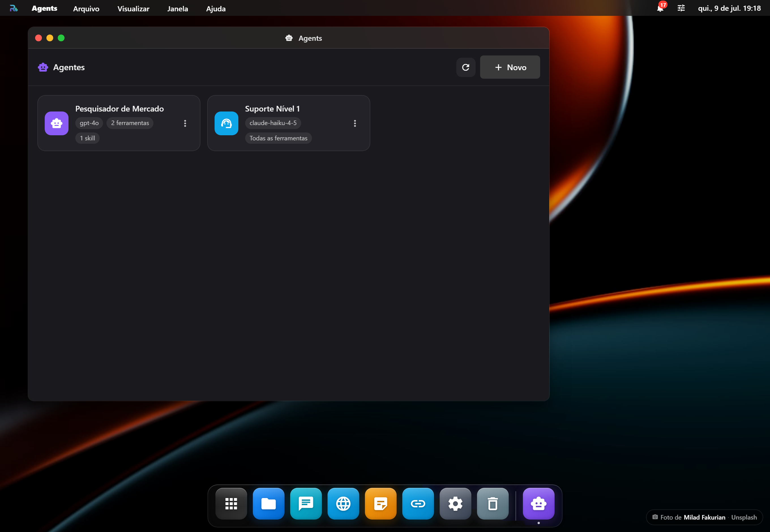Open the chat app in dock
Screen dimensions: 770x532
[306, 504]
